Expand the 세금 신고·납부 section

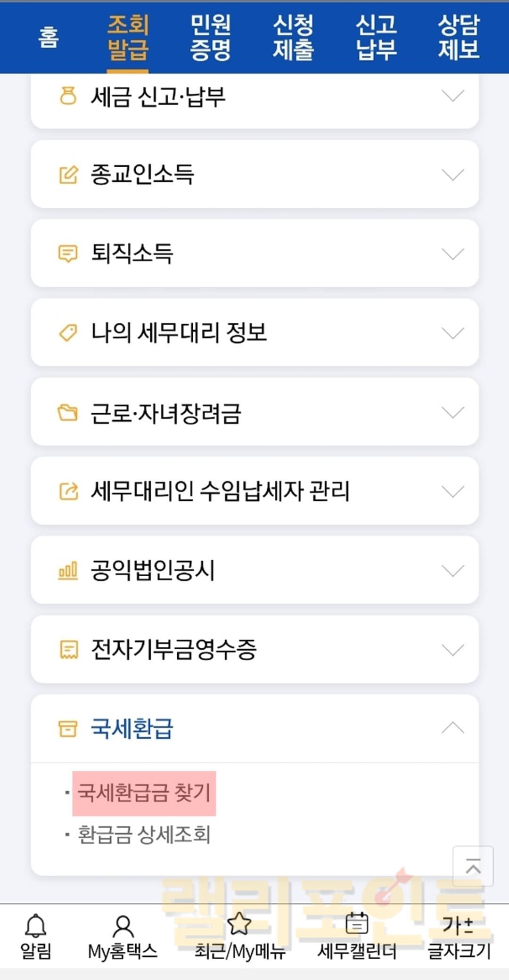click(254, 97)
